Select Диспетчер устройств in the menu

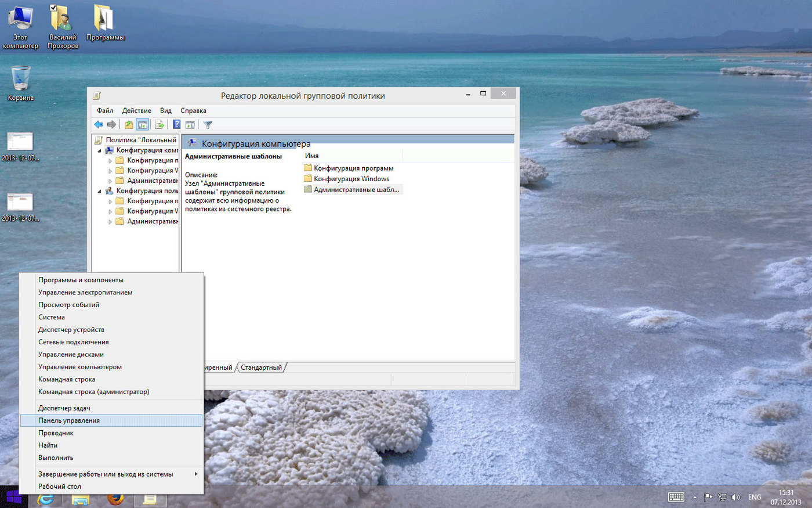pyautogui.click(x=71, y=330)
